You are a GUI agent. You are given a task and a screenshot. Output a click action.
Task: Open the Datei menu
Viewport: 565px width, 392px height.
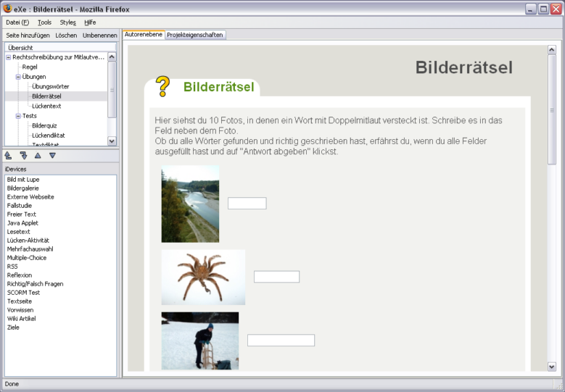click(x=17, y=22)
